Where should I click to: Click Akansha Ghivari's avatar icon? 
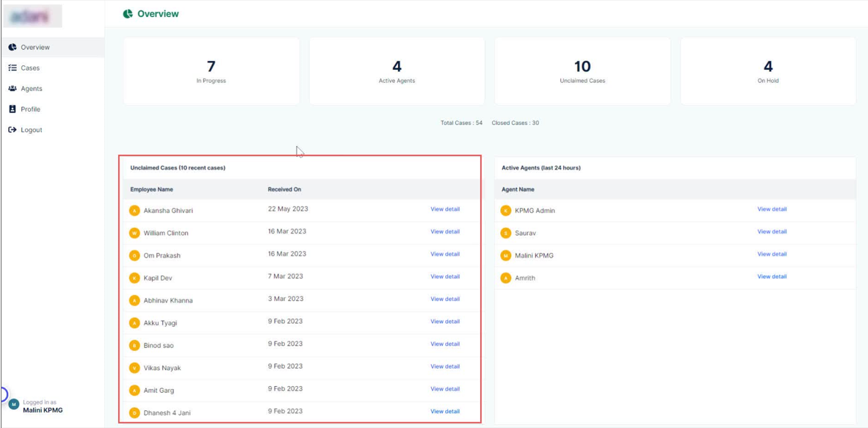[134, 211]
